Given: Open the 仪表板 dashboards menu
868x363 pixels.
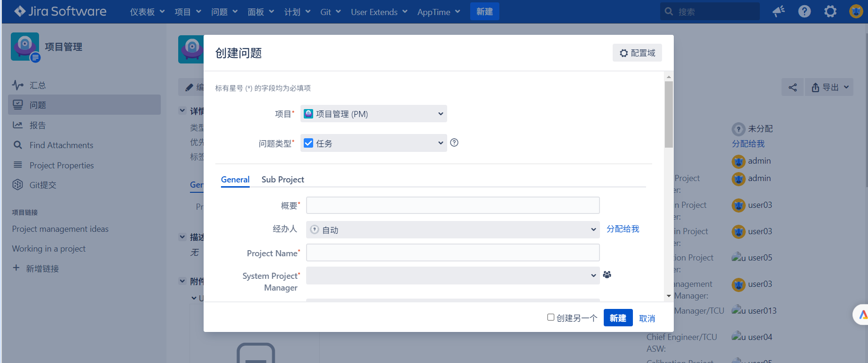Looking at the screenshot, I should tap(147, 12).
